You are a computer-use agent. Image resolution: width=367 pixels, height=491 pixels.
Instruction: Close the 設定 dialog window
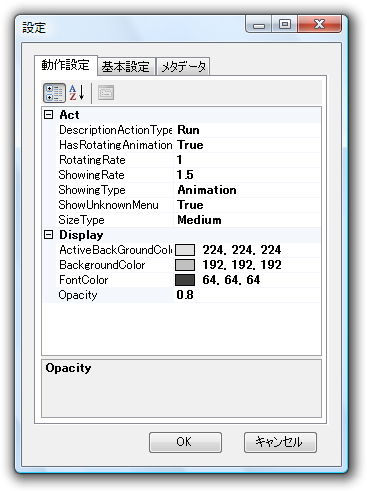[x=319, y=24]
